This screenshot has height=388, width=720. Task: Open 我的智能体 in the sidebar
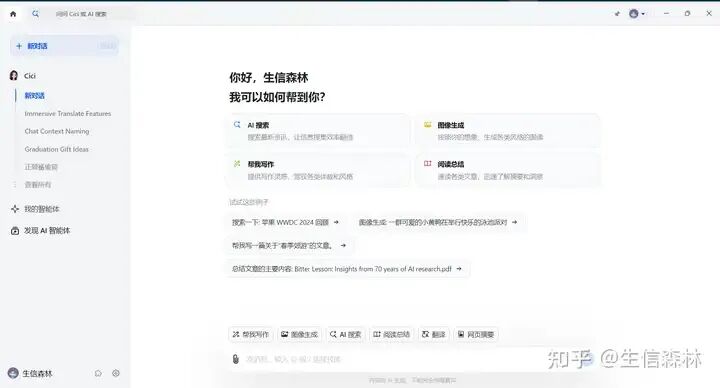pyautogui.click(x=35, y=209)
